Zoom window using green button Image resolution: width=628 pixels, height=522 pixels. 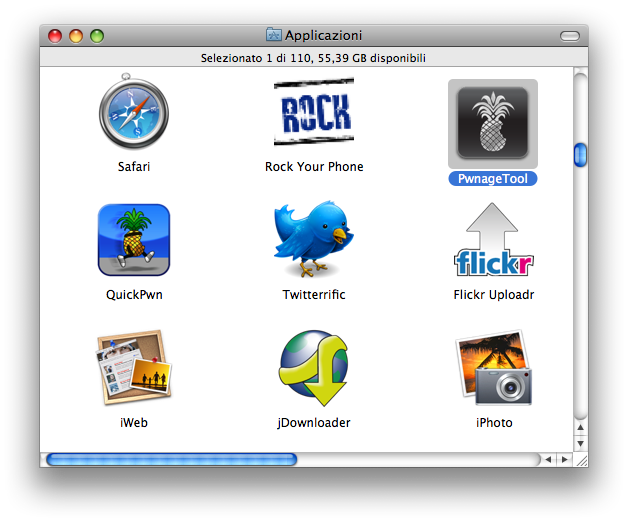pos(97,36)
